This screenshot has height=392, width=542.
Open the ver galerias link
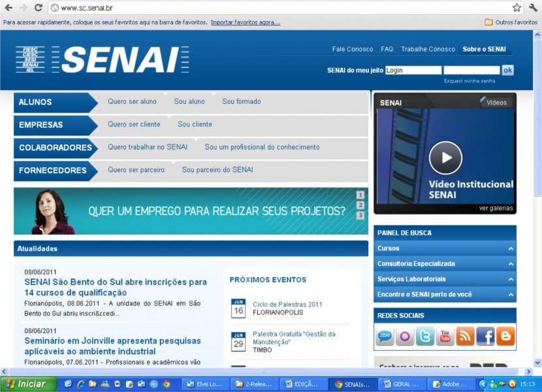point(496,208)
